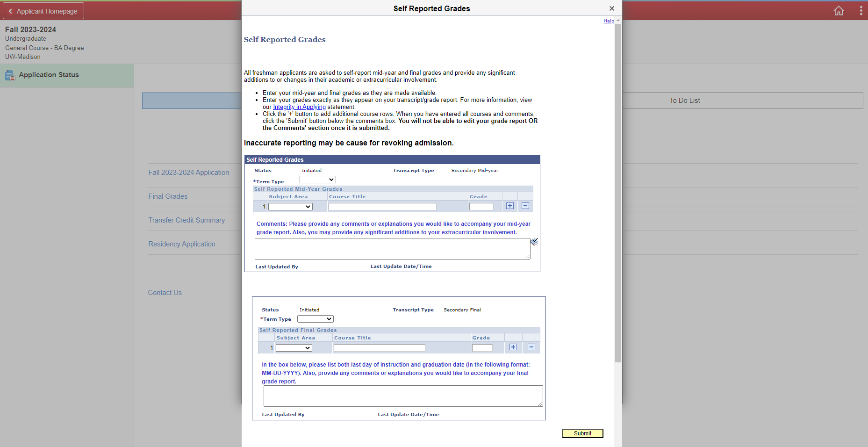This screenshot has height=447, width=868.
Task: Click Mid-Year Course Title field
Action: [x=382, y=207]
